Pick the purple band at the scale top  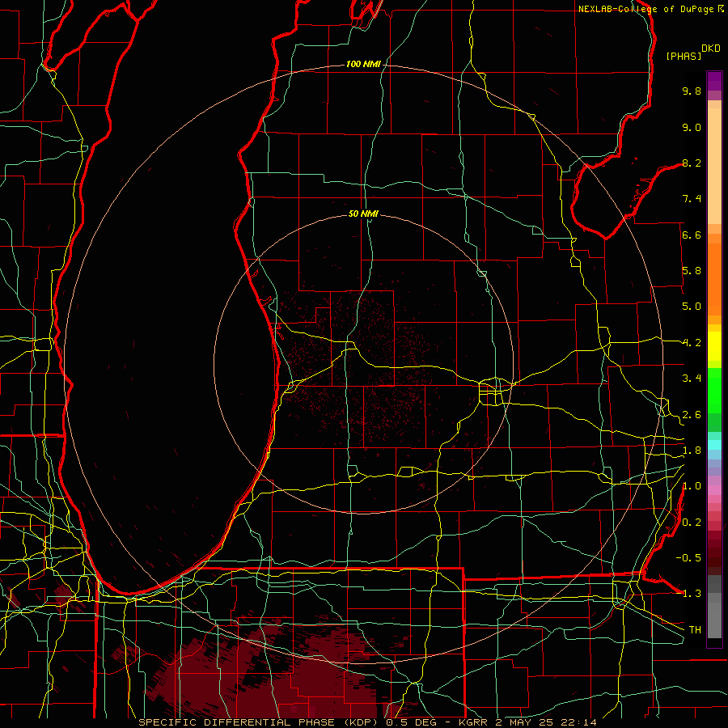pyautogui.click(x=714, y=82)
